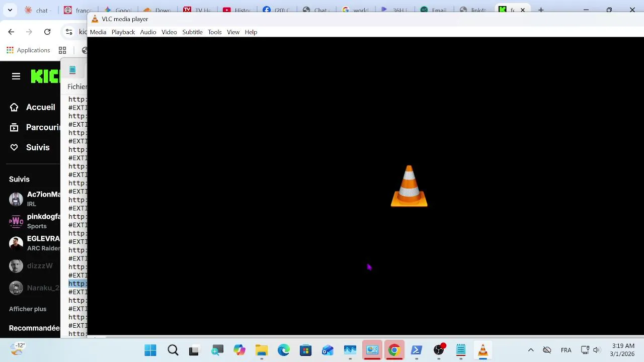Open Chrome site information icon
Image resolution: width=644 pixels, height=362 pixels.
click(x=69, y=32)
